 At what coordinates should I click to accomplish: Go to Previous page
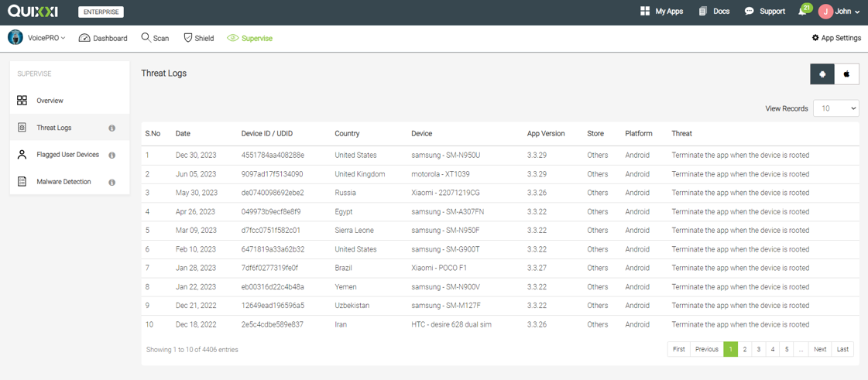[x=707, y=349]
